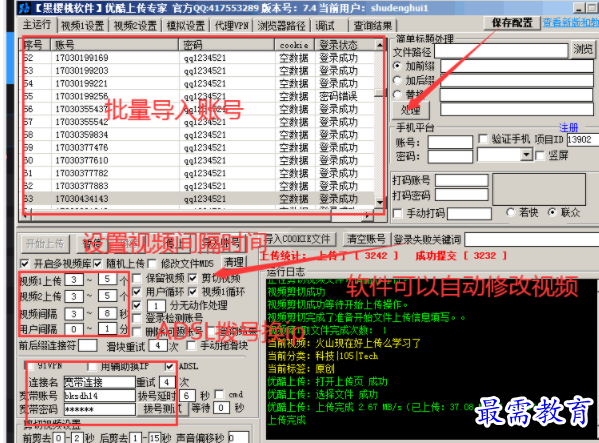Click the 前后缀连接符 input box
The image size is (599, 443).
pos(87,346)
